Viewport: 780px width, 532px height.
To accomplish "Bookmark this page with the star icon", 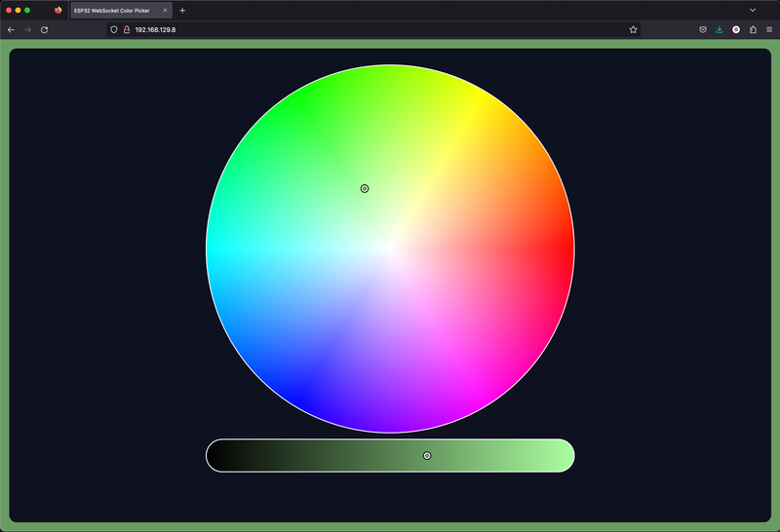I will [x=633, y=29].
